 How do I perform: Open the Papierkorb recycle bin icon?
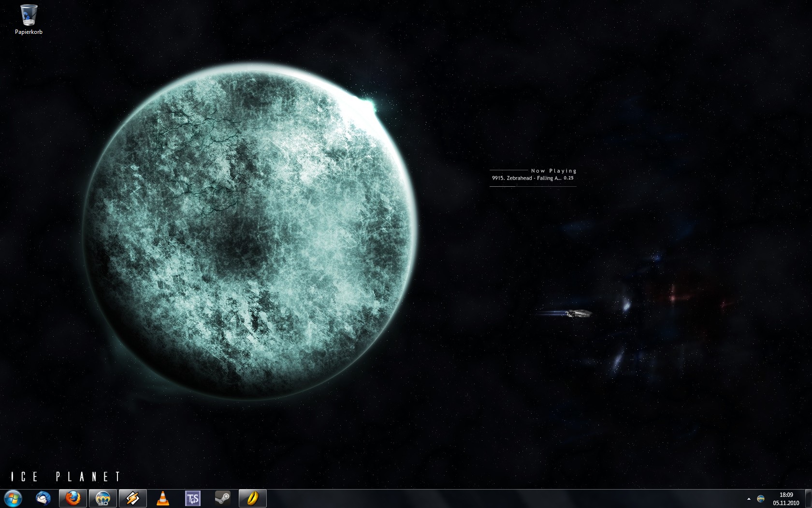pyautogui.click(x=29, y=15)
